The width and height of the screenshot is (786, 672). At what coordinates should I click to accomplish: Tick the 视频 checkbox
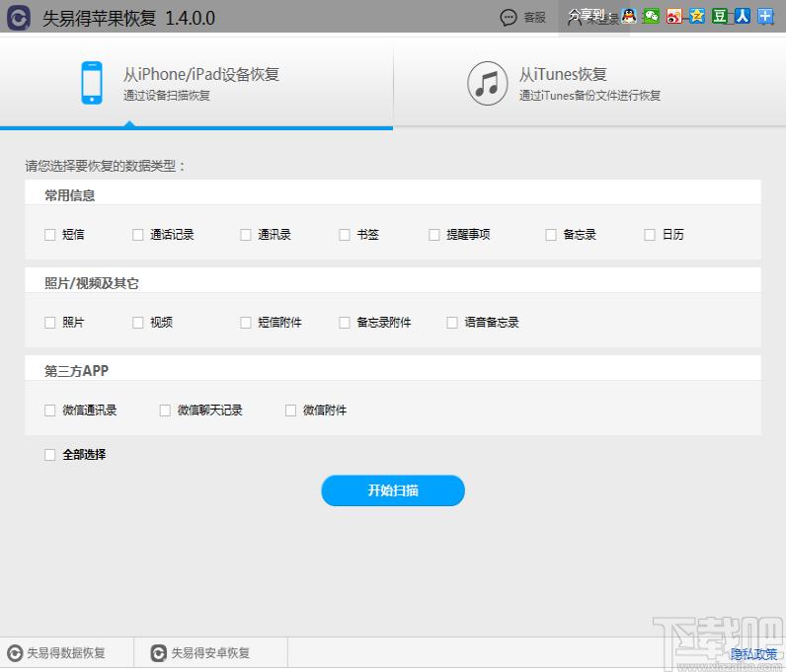click(138, 323)
